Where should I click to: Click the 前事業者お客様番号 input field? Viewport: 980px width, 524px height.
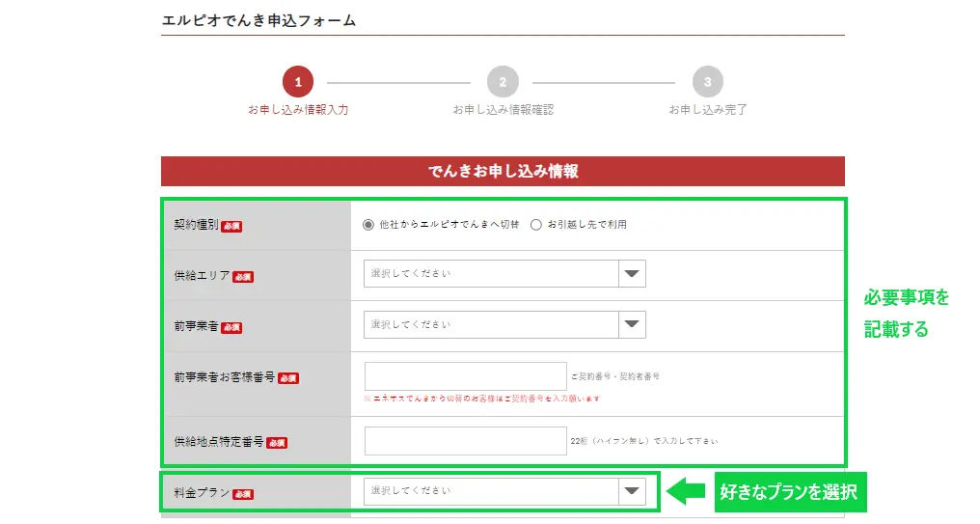466,376
